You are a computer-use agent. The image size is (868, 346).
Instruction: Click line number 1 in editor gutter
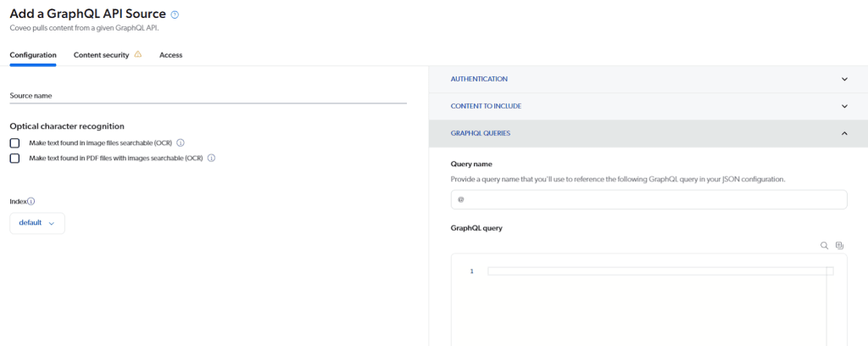[471, 271]
